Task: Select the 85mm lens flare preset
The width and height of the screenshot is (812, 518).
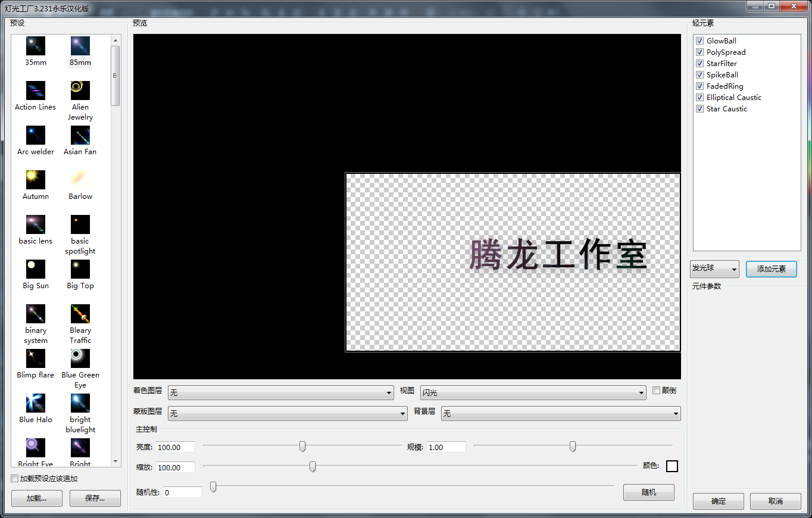Action: [80, 45]
